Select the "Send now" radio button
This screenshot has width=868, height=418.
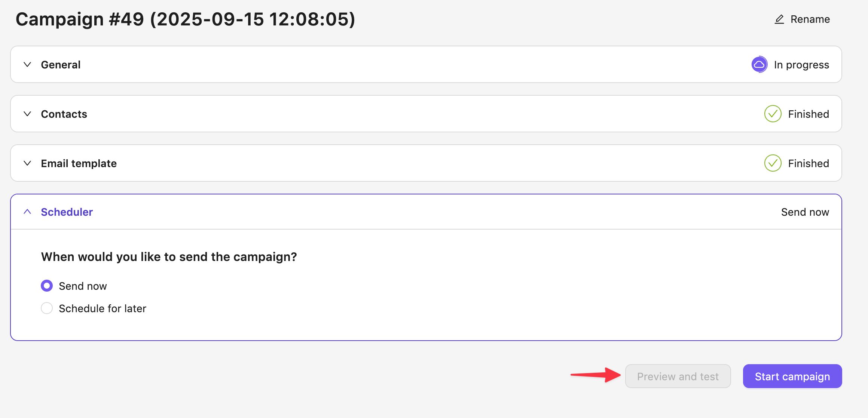[47, 286]
